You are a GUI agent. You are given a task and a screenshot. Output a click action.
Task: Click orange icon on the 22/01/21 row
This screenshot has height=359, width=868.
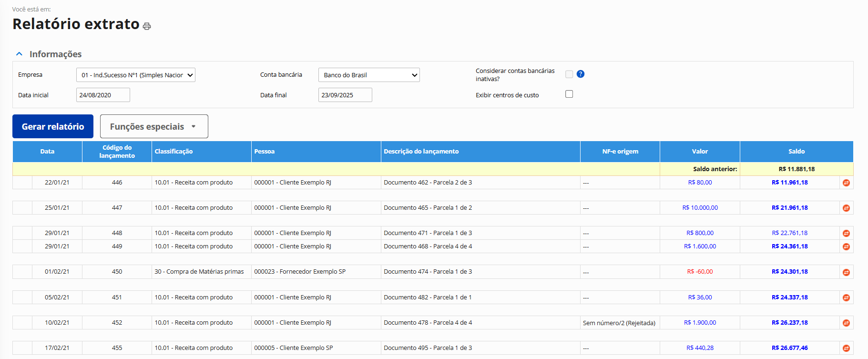[846, 183]
